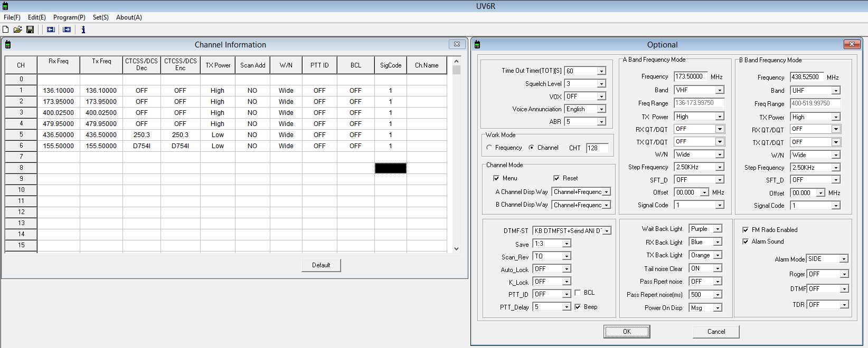Uncheck the Alarm Sound checkbox
Image resolution: width=868 pixels, height=348 pixels.
pyautogui.click(x=746, y=241)
